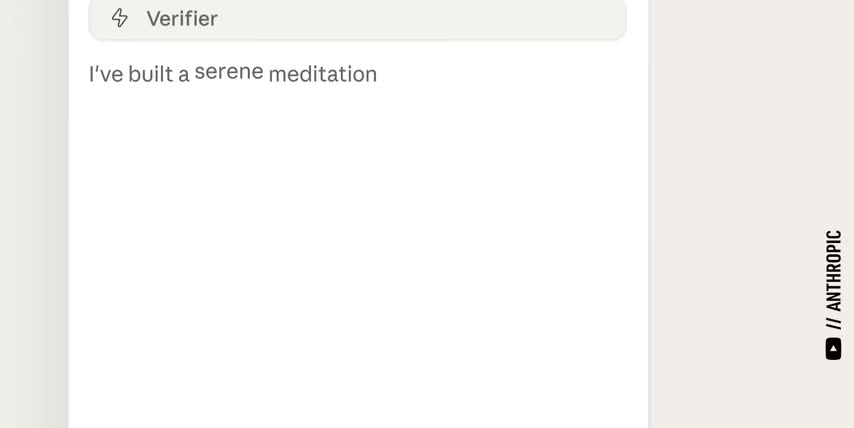The height and width of the screenshot is (428, 854).
Task: Click the letter "a" before serene
Action: (x=184, y=74)
